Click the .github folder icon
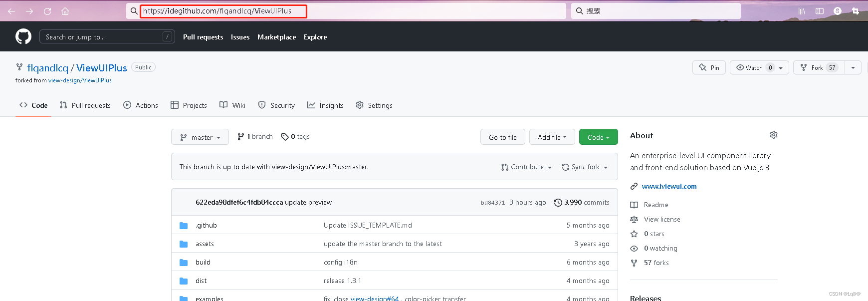The image size is (868, 301). pos(184,226)
